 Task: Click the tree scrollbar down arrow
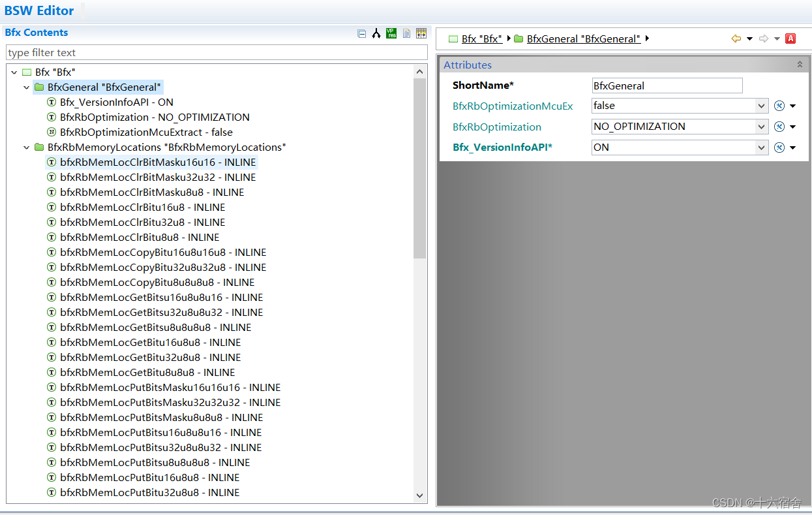[420, 495]
